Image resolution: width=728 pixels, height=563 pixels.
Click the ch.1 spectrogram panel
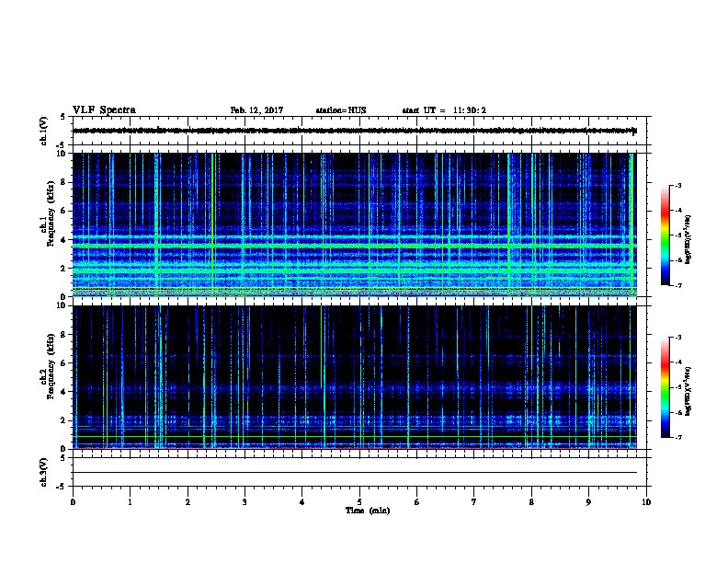355,224
